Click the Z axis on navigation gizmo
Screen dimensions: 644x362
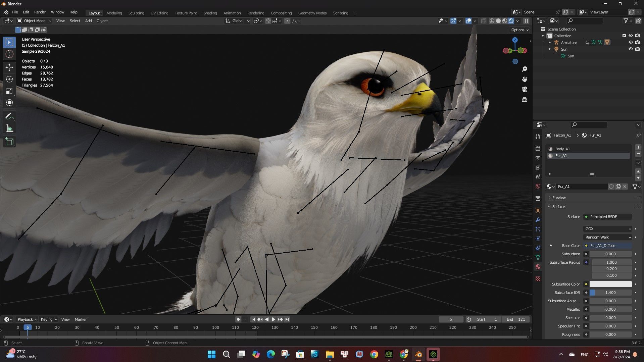point(515,40)
